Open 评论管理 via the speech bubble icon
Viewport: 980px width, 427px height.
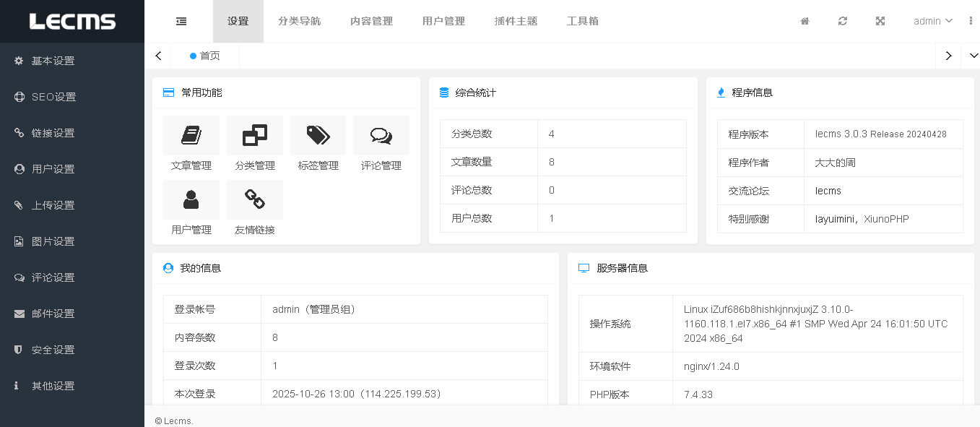tap(381, 135)
